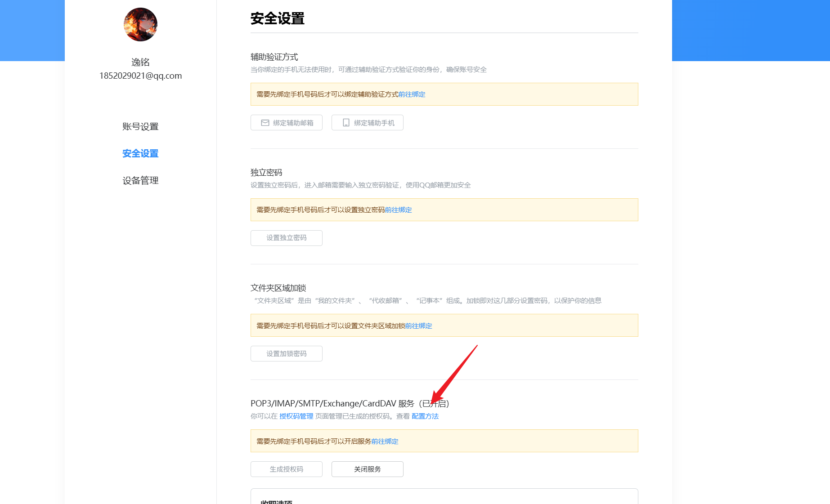Click the 设置独立密码 button
The width and height of the screenshot is (830, 504).
pos(287,238)
